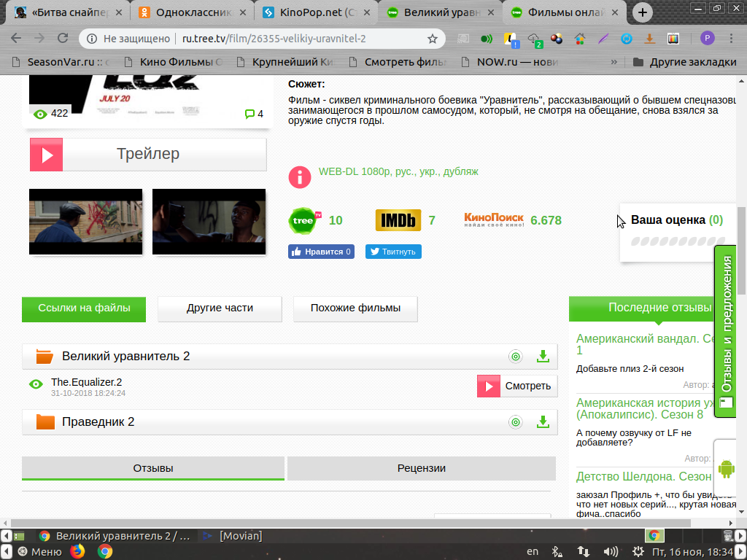The image size is (747, 560).
Task: Bookmark page with the star icon
Action: (433, 39)
